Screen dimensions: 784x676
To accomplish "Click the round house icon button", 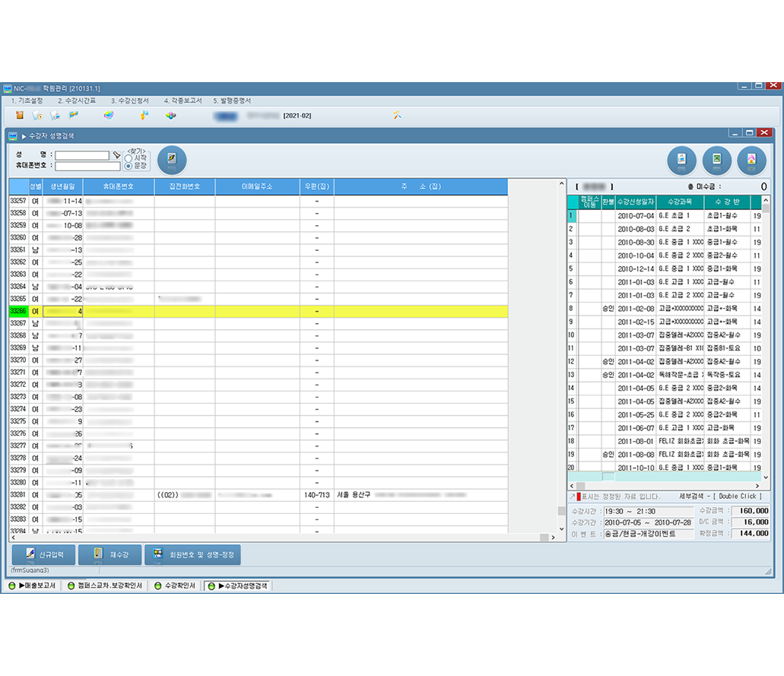I will click(751, 160).
